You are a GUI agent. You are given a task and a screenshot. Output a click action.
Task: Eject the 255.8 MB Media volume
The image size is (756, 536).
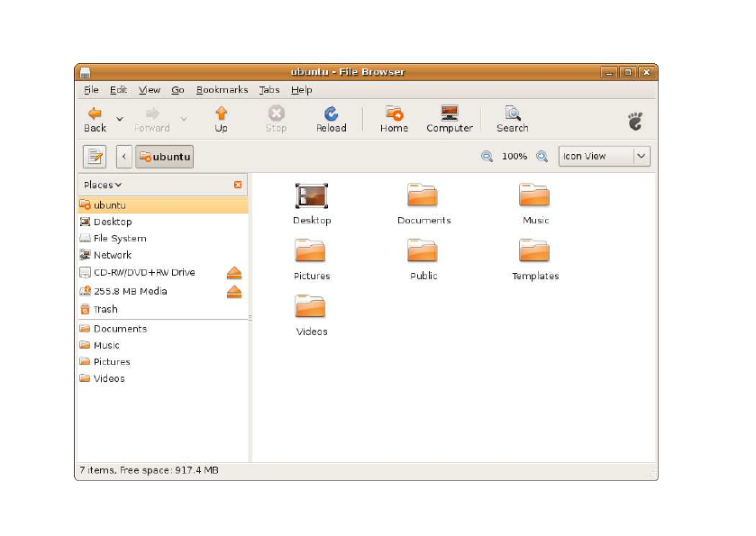pos(234,292)
